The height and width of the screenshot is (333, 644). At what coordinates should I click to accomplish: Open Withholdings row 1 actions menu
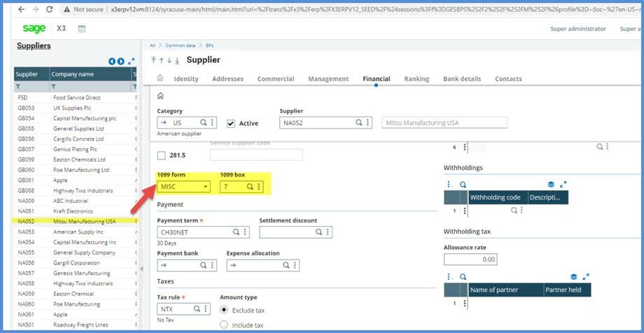(x=465, y=211)
